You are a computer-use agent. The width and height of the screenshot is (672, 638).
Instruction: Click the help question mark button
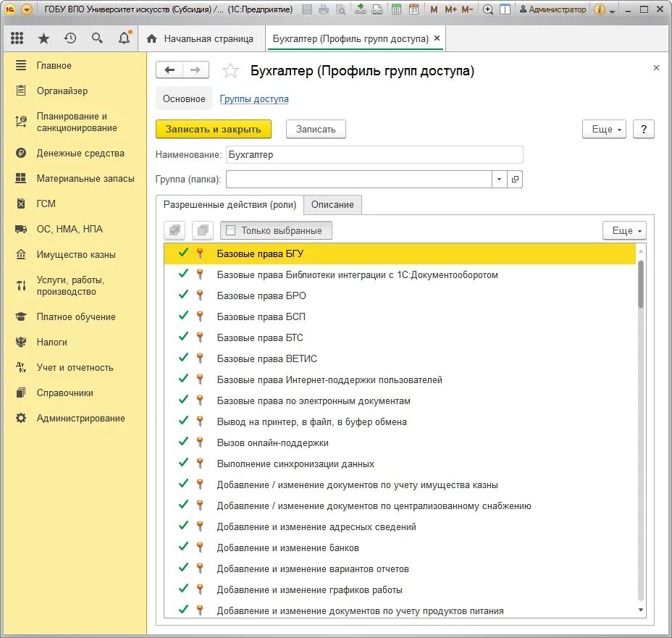pos(643,129)
